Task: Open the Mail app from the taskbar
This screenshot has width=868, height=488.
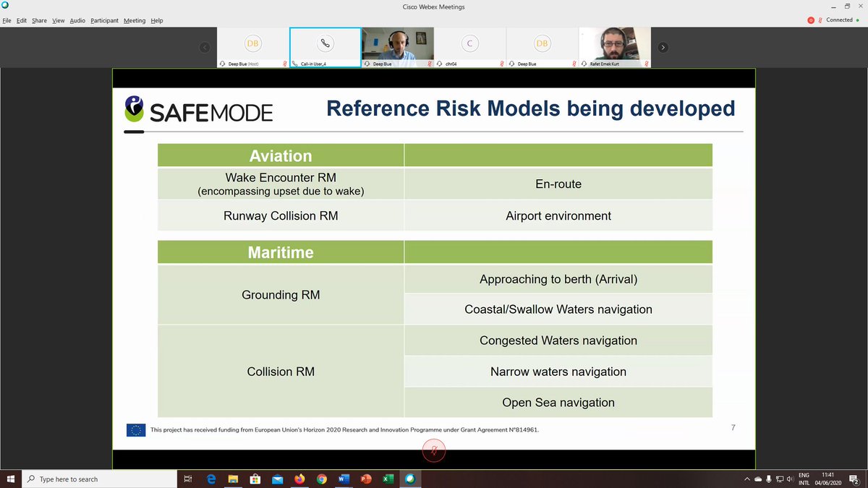Action: 277,479
